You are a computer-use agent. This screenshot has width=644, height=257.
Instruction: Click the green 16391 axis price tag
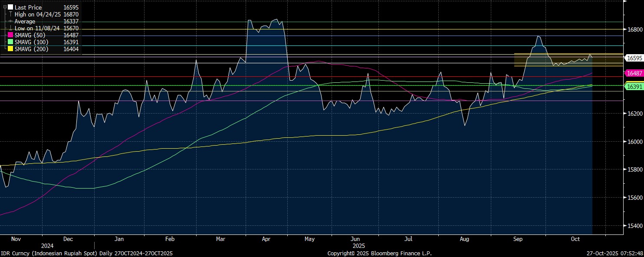(633, 87)
